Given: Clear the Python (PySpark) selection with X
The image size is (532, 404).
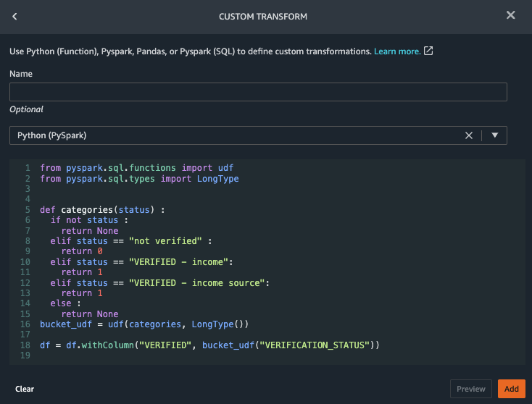Looking at the screenshot, I should [x=469, y=135].
